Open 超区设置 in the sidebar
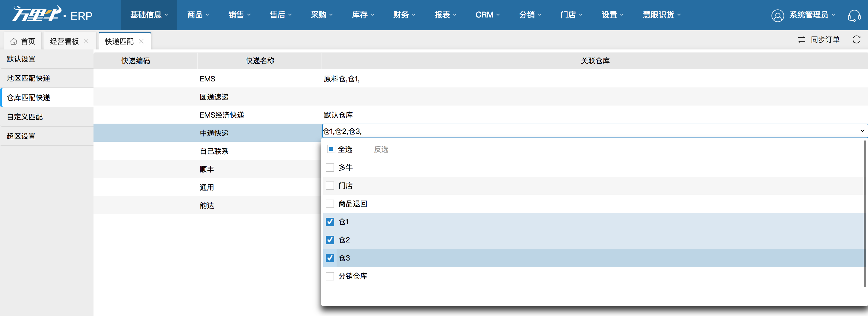This screenshot has width=868, height=316. point(47,136)
